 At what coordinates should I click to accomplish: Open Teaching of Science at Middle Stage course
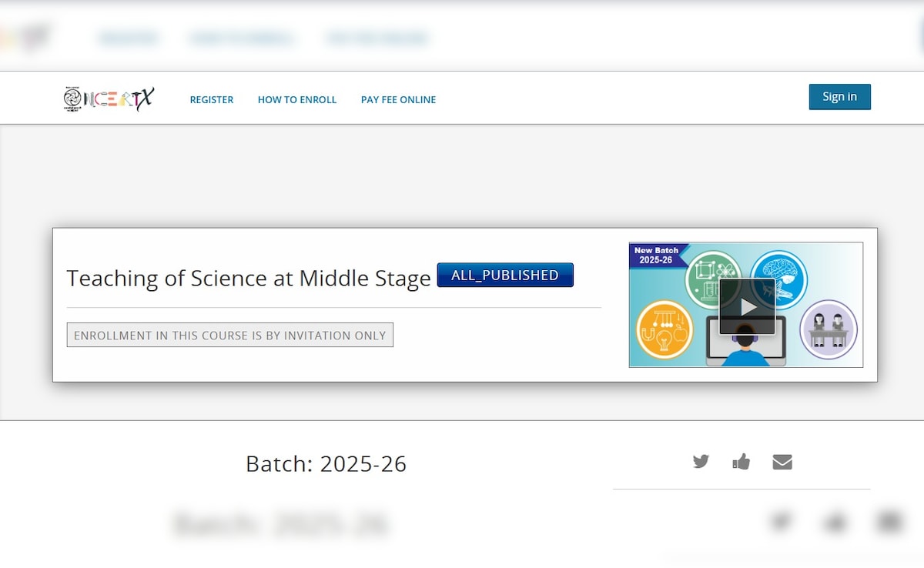tap(248, 278)
